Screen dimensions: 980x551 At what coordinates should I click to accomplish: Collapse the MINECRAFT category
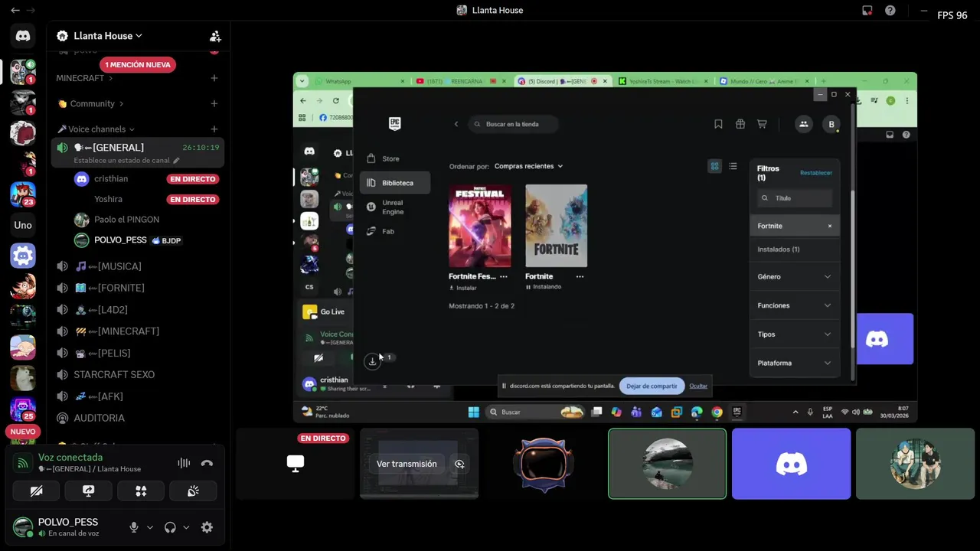tap(84, 78)
